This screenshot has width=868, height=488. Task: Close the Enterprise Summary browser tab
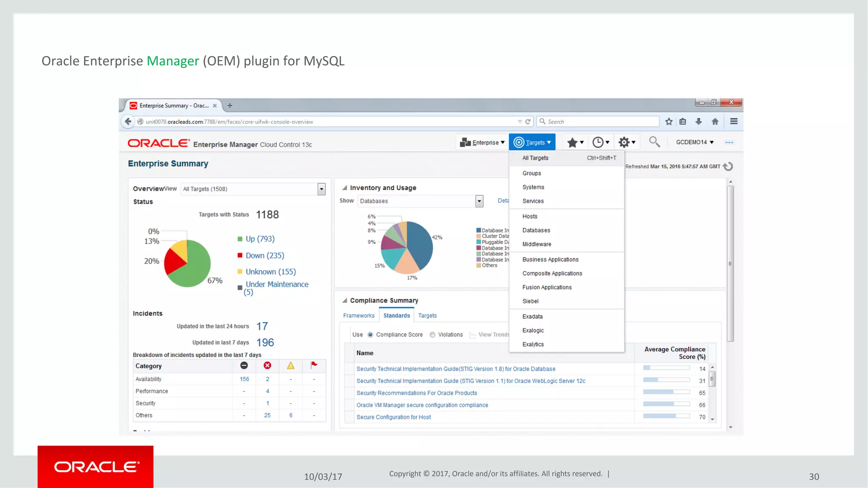[215, 106]
